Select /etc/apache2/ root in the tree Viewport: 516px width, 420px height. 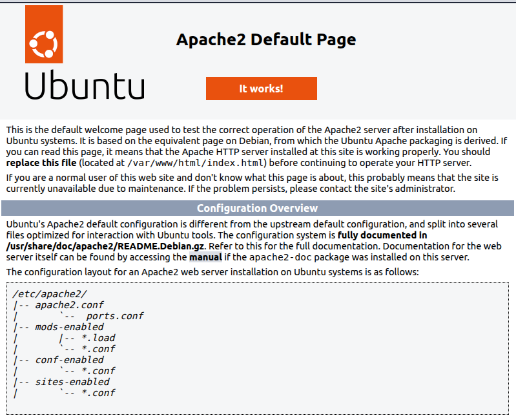(49, 294)
